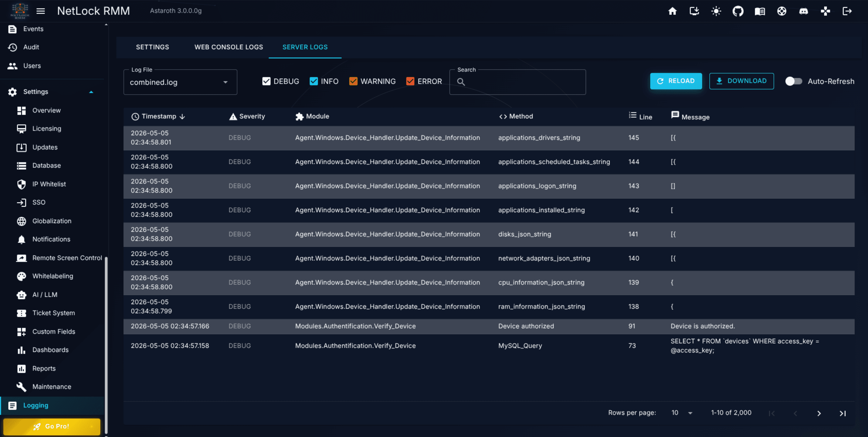
Task: Click the 'Device is authorized.' message cell
Action: 703,326
